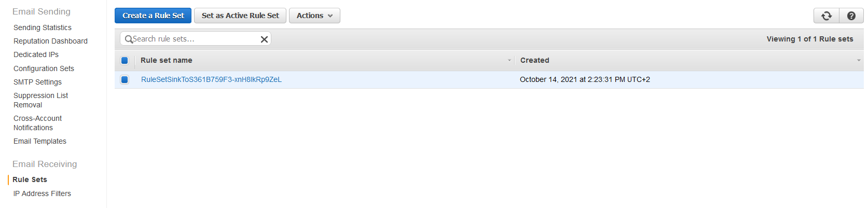The width and height of the screenshot is (868, 208).
Task: Toggle the select-all rule sets checkbox
Action: 125,60
